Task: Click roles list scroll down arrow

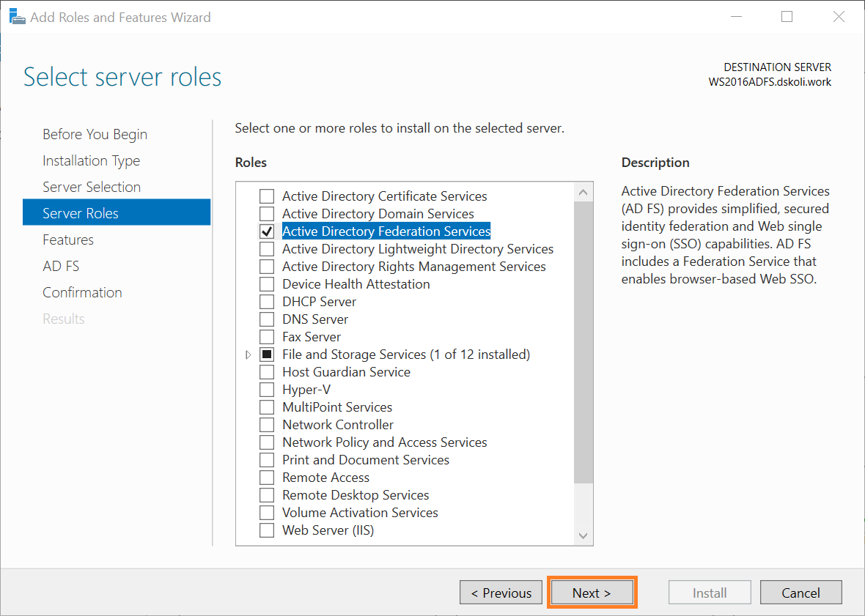Action: [x=583, y=535]
